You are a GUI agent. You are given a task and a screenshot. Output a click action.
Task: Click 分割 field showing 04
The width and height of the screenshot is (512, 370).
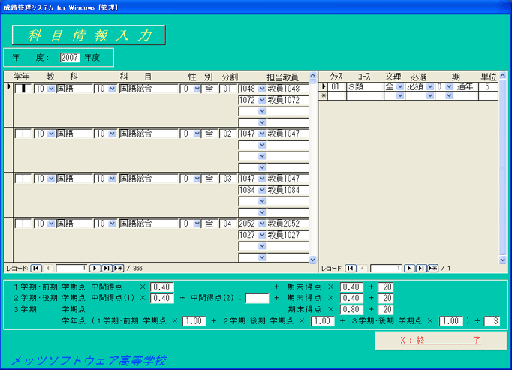point(227,224)
